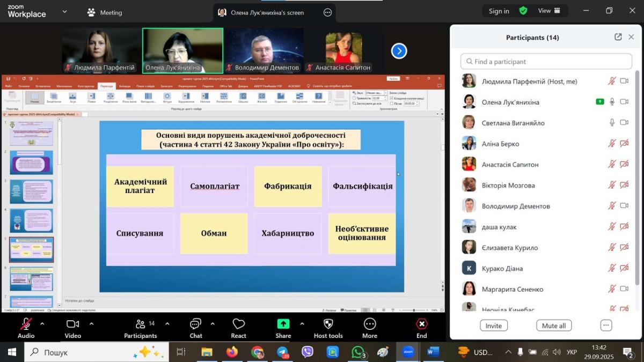This screenshot has height=362, width=644.
Task: Select slide 2 thumbnail in PowerPoint pane
Action: [32, 162]
